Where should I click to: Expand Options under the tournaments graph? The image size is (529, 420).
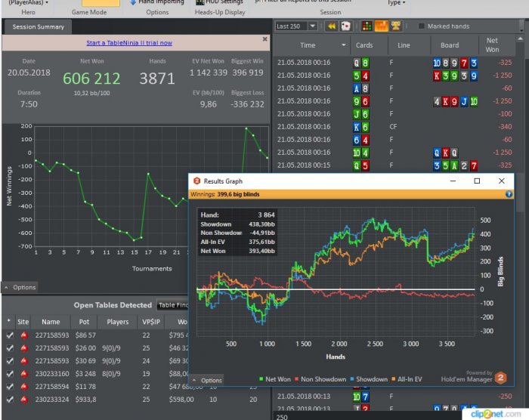20,287
